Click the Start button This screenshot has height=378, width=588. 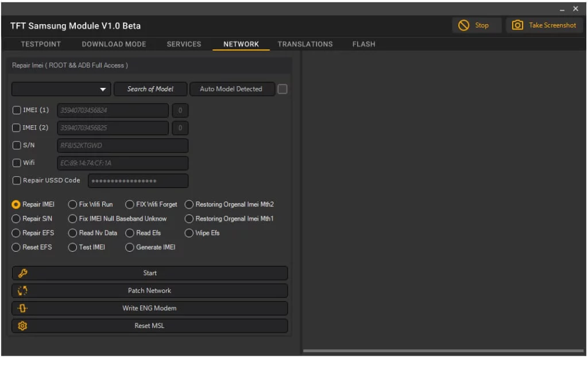click(x=150, y=273)
